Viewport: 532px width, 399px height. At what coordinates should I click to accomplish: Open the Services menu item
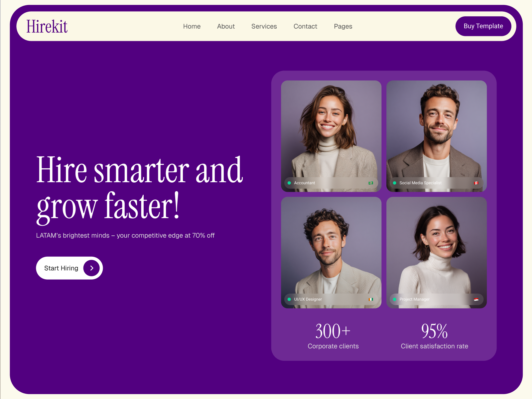pyautogui.click(x=264, y=26)
